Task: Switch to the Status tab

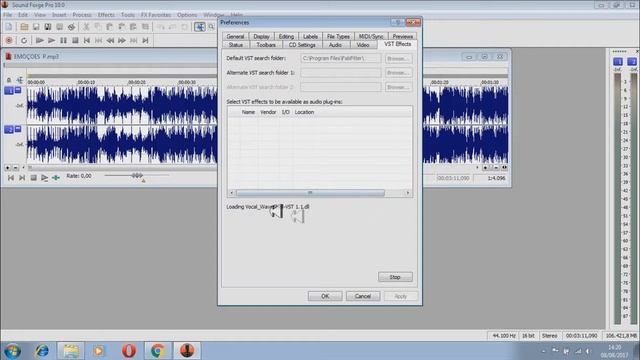Action: 236,45
